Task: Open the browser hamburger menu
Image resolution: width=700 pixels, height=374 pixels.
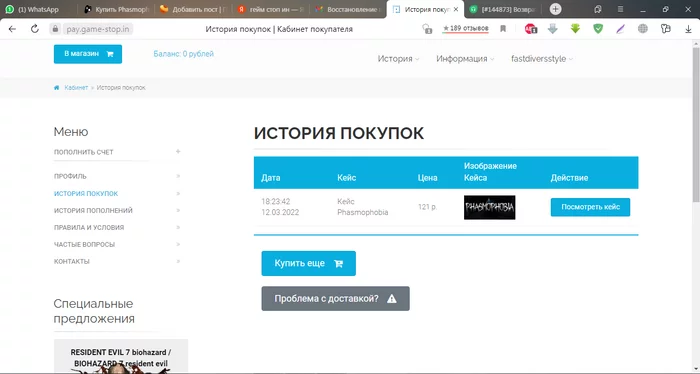Action: [x=620, y=9]
